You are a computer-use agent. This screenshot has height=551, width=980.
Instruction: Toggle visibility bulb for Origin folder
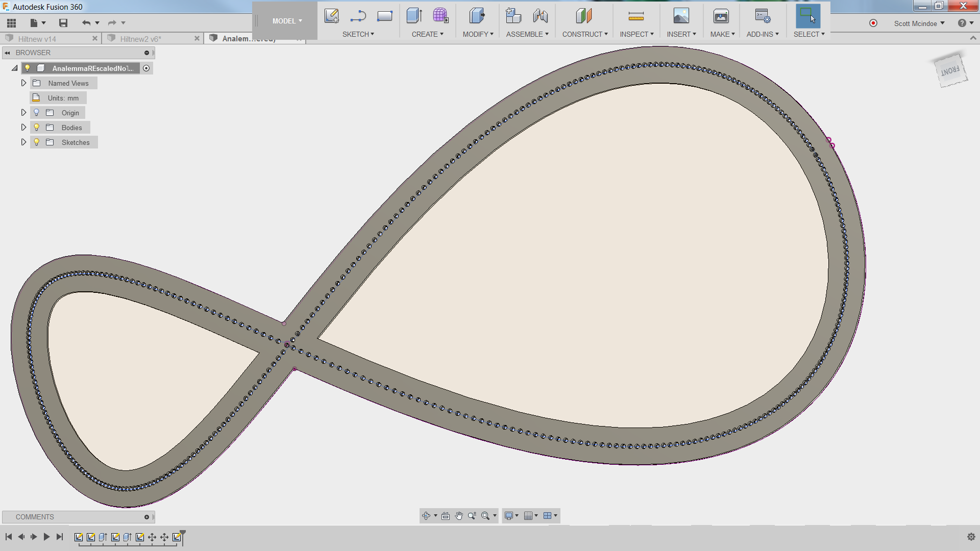pyautogui.click(x=37, y=113)
